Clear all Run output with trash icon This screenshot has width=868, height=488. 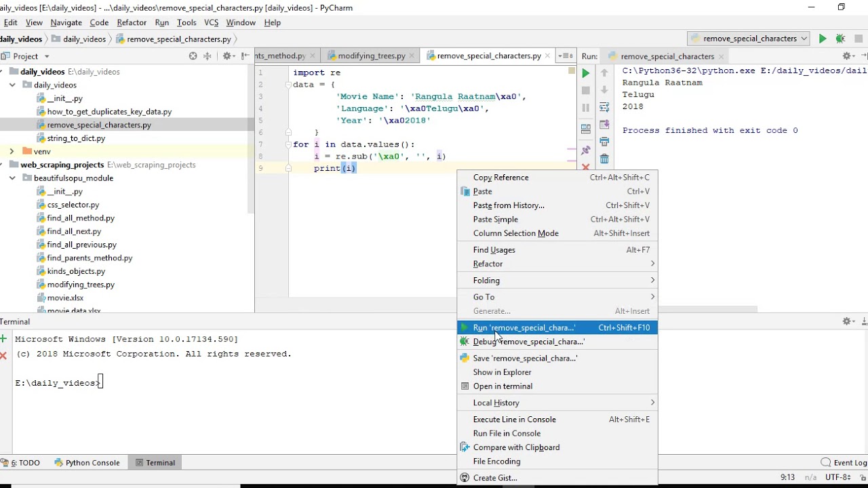coord(604,159)
